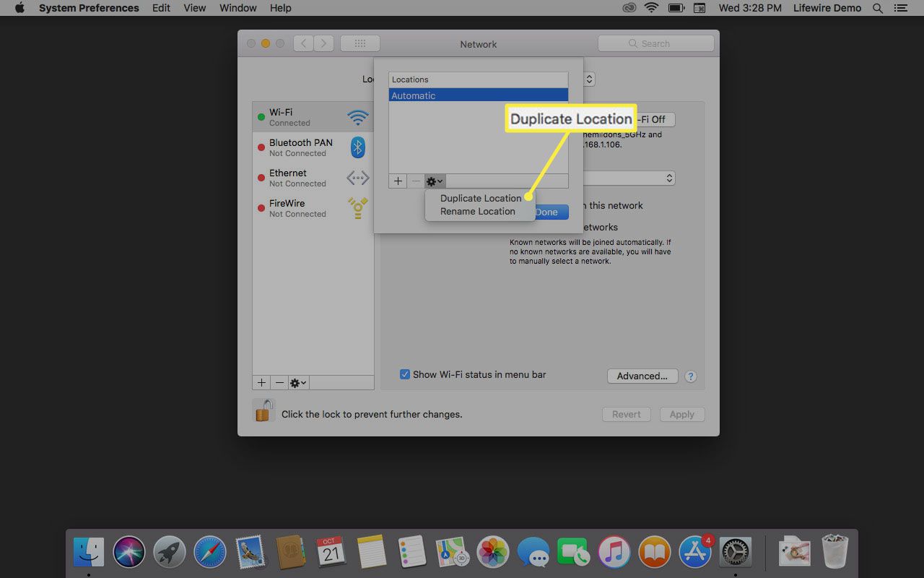Click the Revert button
This screenshot has width=924, height=578.
[627, 414]
